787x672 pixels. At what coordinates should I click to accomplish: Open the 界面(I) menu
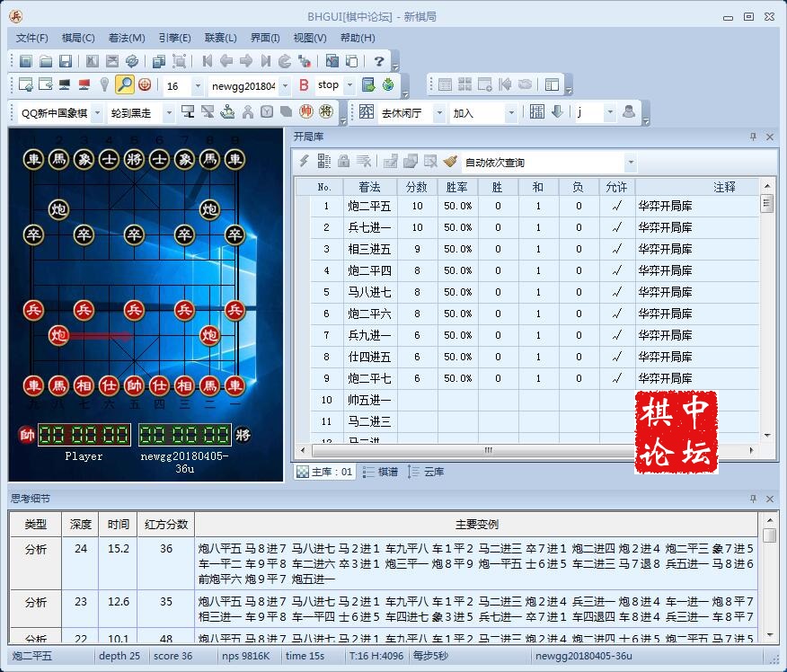pos(265,38)
